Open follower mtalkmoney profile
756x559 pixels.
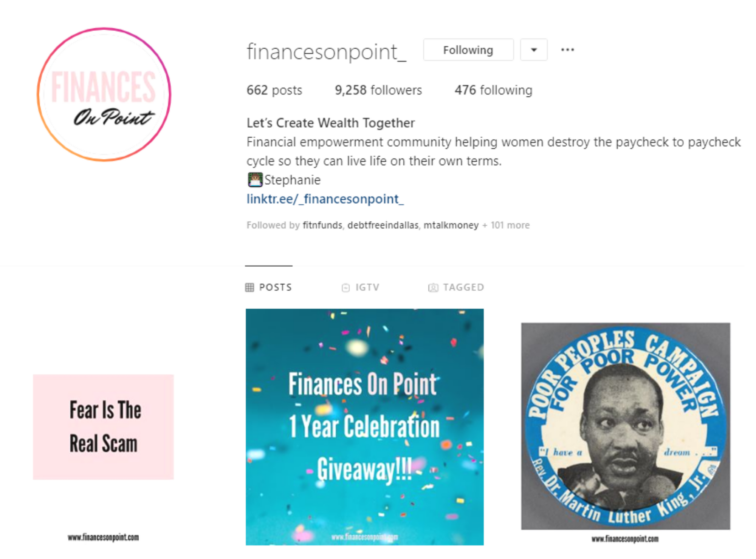(451, 225)
